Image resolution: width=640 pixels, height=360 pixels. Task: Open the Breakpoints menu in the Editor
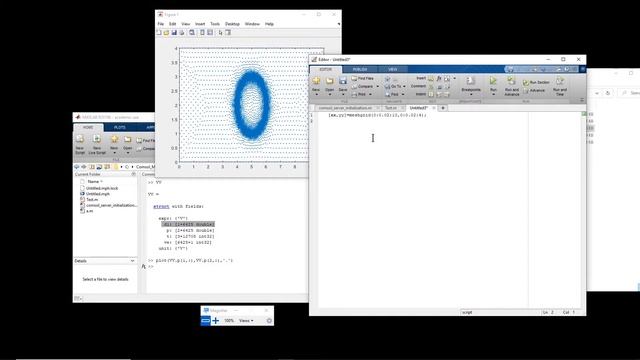point(471,86)
